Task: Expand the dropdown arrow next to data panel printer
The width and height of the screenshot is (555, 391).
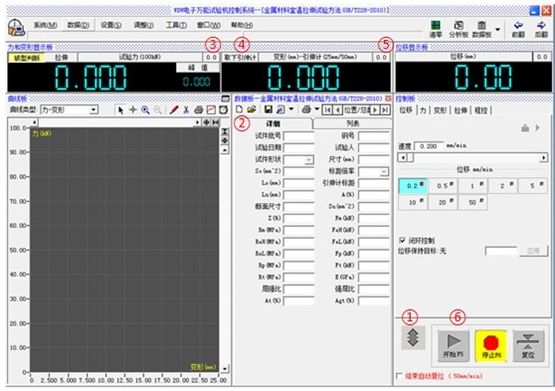Action: tap(317, 109)
